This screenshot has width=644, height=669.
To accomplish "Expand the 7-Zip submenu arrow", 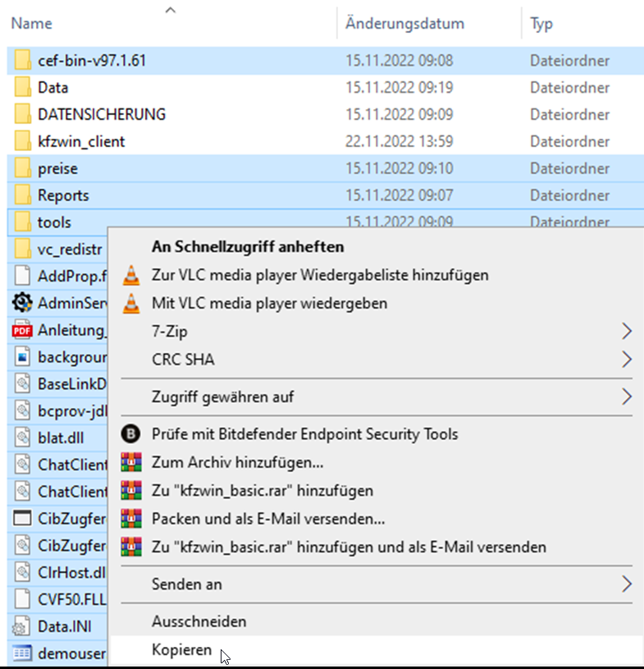I will click(627, 332).
